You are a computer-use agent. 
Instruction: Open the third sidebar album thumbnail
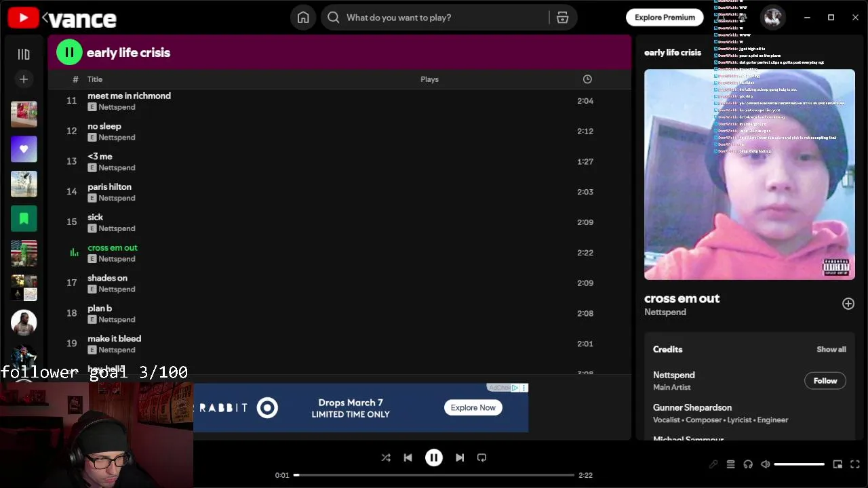coord(24,184)
